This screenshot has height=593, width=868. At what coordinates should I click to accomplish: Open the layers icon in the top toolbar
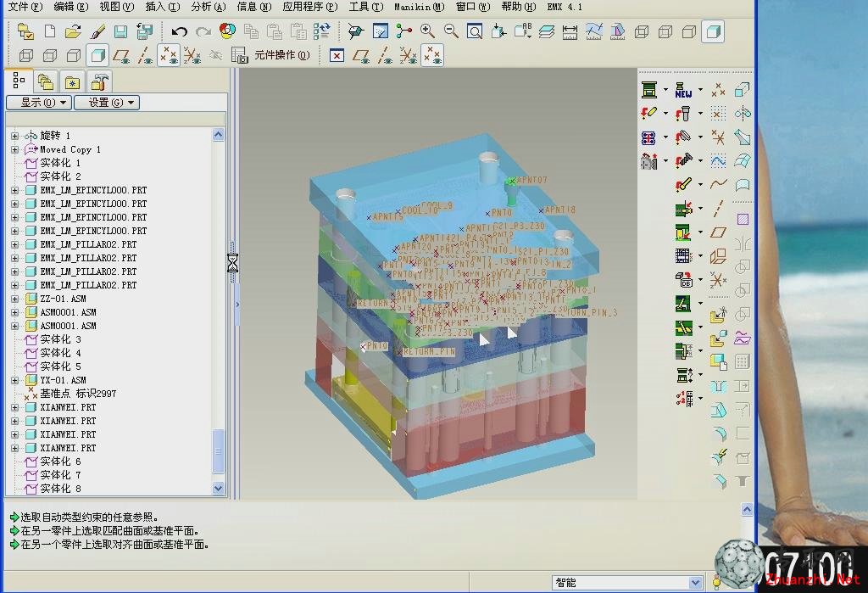546,31
